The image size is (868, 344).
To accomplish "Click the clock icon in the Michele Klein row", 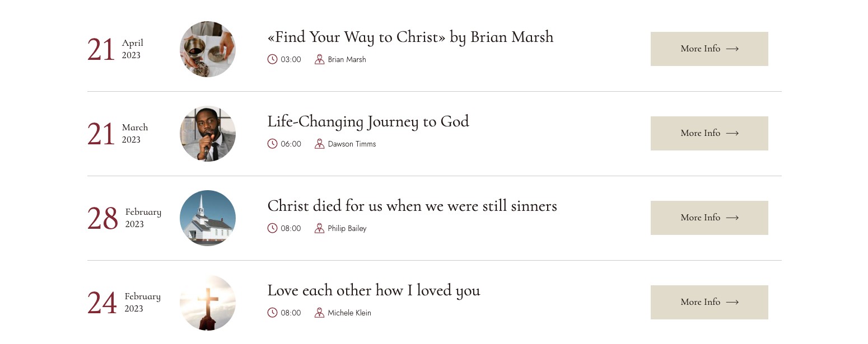I will tap(272, 313).
